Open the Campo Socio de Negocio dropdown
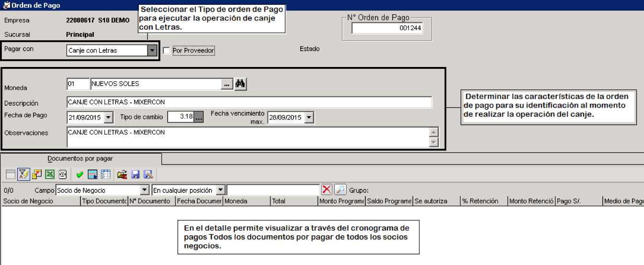Viewport: 644px width, 265px height. tap(145, 190)
